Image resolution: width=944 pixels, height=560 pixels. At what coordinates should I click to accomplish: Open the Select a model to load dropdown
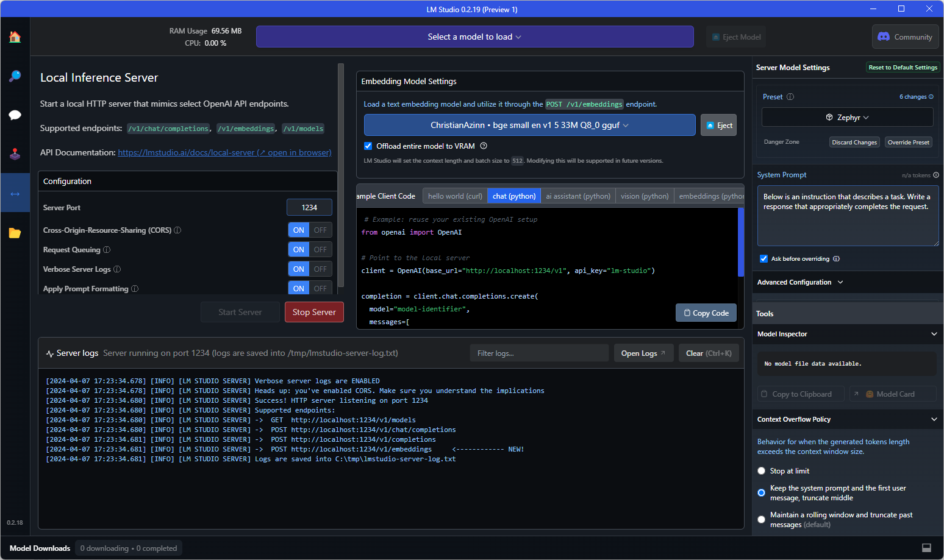[474, 37]
